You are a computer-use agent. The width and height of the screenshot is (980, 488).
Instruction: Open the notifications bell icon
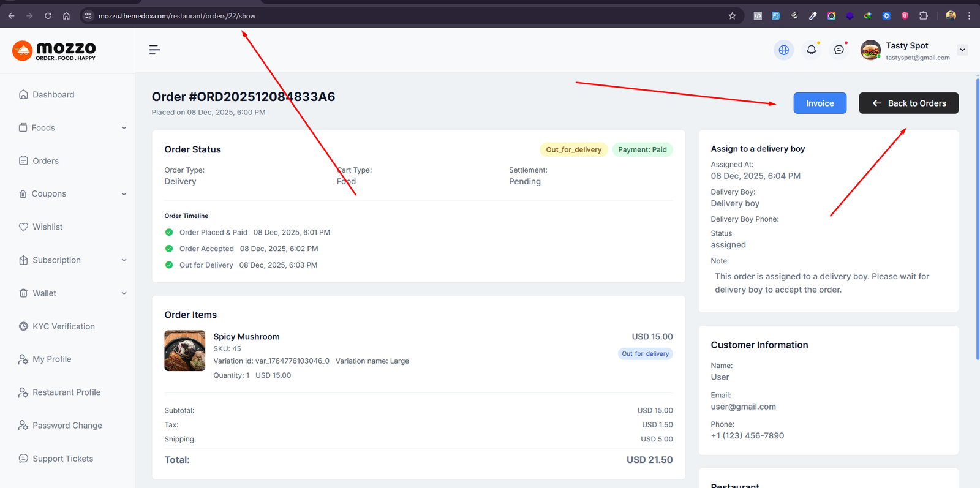(811, 50)
